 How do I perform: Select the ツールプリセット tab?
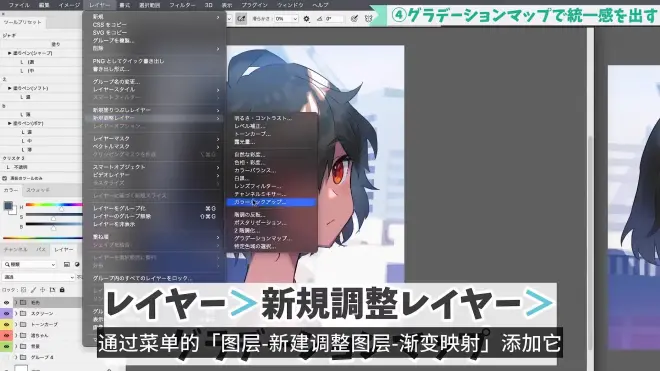click(22, 22)
